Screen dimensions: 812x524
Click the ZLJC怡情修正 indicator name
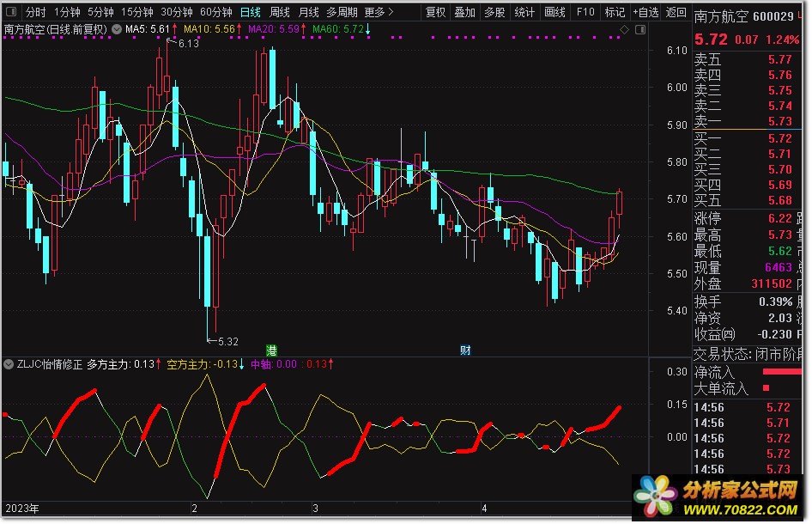tap(49, 364)
